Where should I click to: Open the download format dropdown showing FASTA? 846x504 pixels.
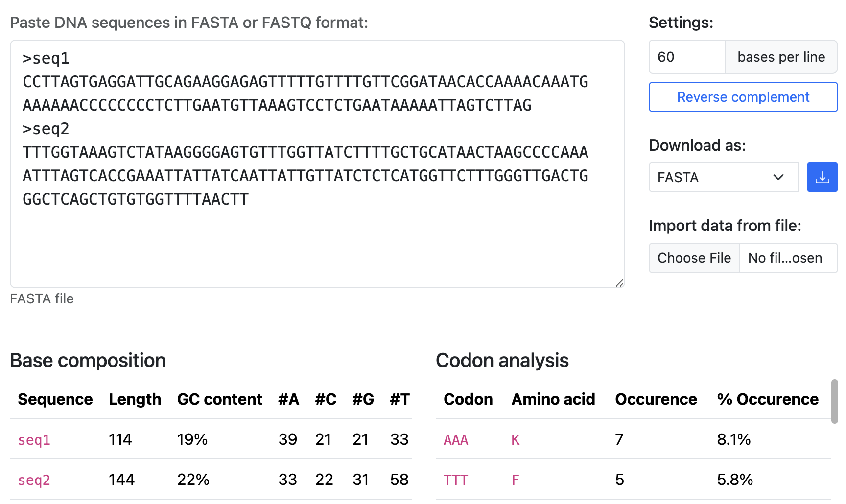pyautogui.click(x=723, y=177)
